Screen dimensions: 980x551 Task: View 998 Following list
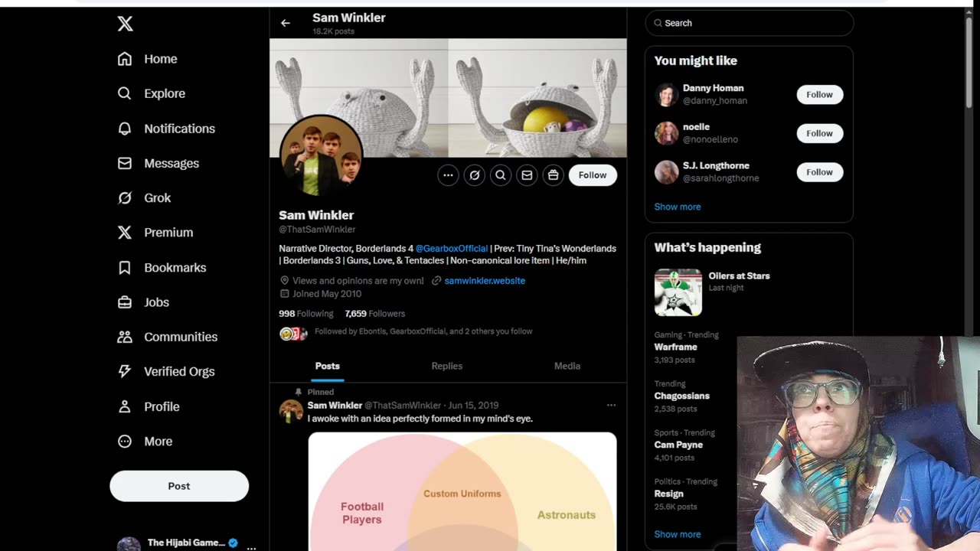[306, 314]
